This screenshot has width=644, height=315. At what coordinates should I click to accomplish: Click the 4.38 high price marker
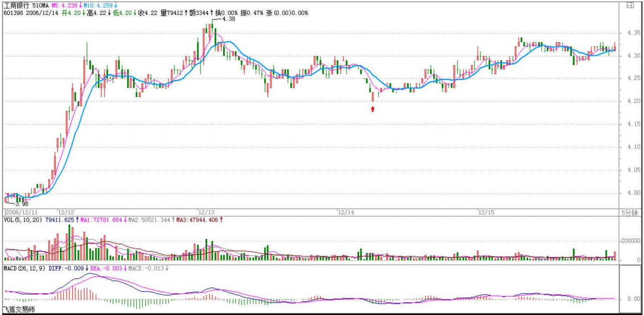click(228, 19)
